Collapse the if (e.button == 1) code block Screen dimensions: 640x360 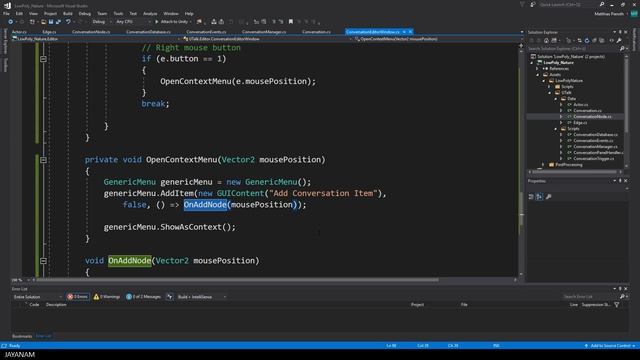coord(43,59)
